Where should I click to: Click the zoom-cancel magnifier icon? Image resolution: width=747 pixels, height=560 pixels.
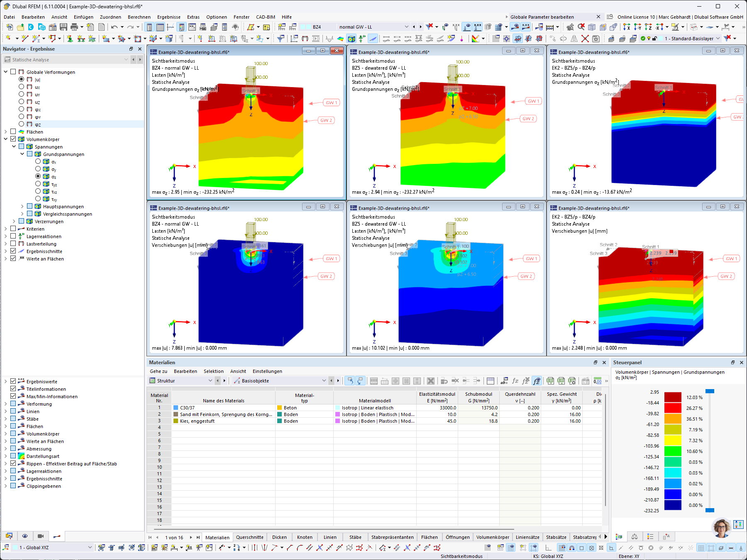click(581, 27)
